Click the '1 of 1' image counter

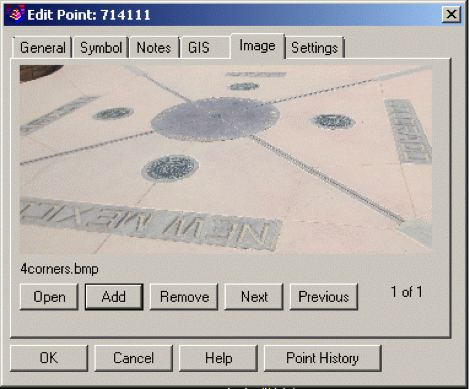point(406,292)
